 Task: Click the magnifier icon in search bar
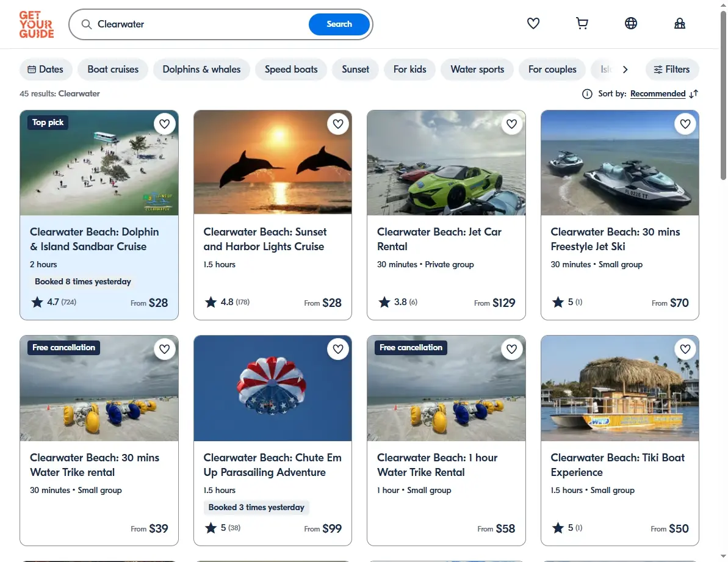[x=87, y=24]
